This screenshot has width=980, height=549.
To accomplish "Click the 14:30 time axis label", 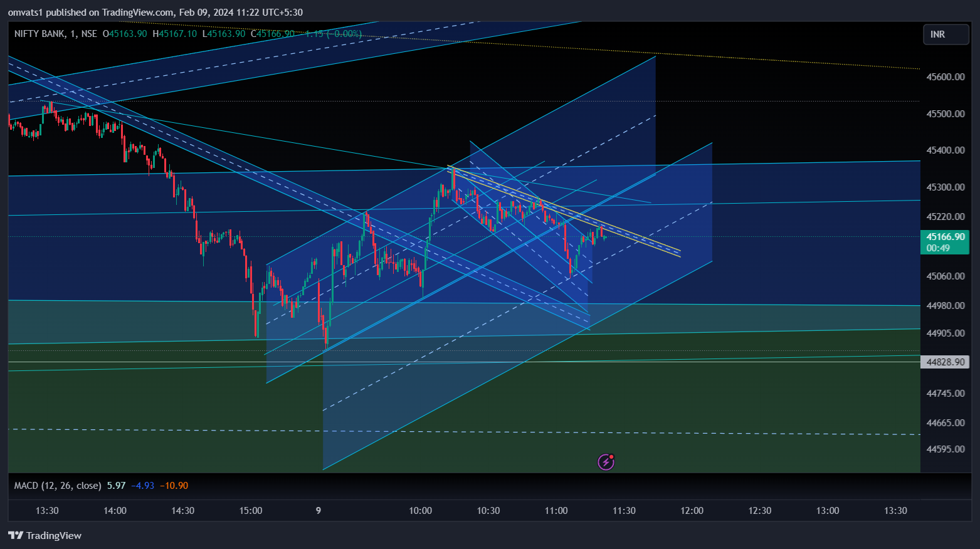I will [x=182, y=511].
